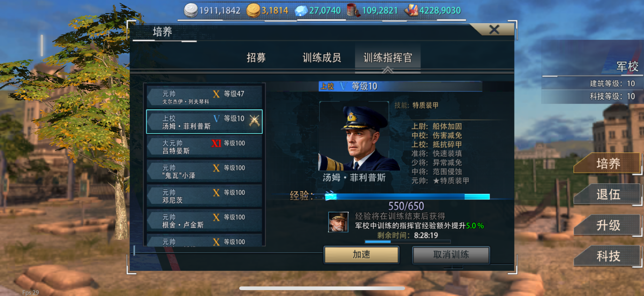Click the 取消训练 cancel button

(451, 255)
